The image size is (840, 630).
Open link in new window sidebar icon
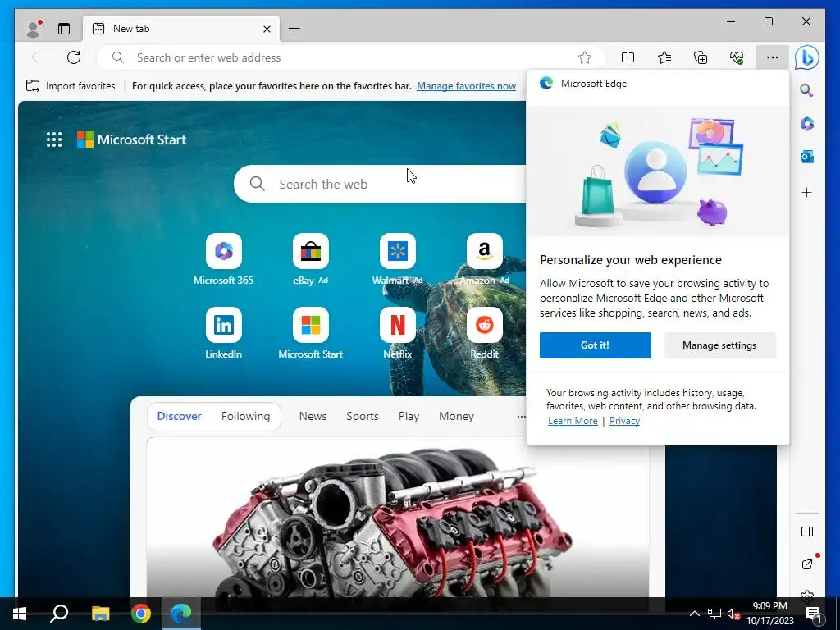coord(807,564)
